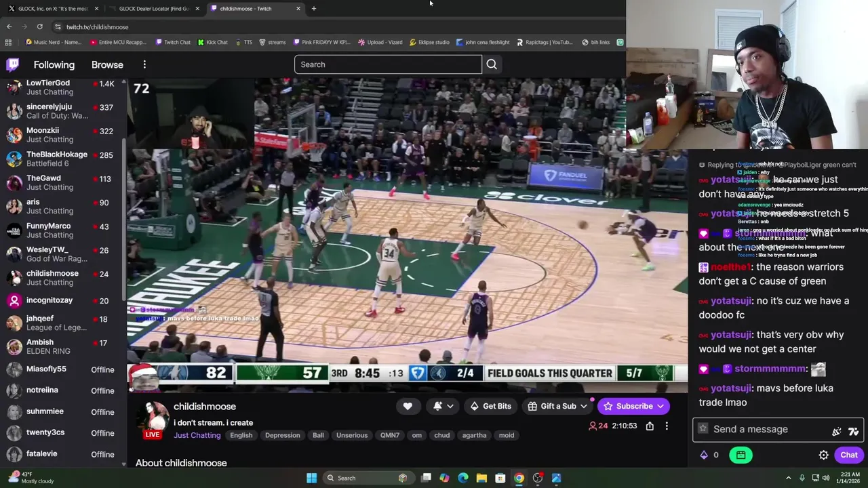Click the purple Chat send button
868x488 pixels.
[849, 455]
